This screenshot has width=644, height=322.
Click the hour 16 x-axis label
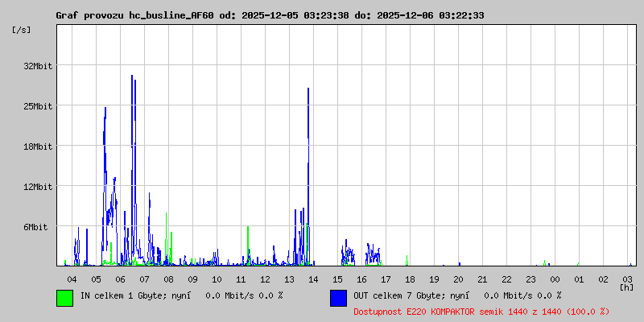point(361,279)
